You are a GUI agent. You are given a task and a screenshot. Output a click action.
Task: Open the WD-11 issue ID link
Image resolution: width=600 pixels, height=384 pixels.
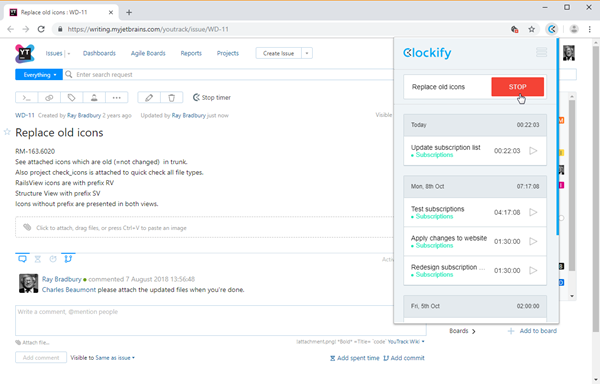[x=25, y=116]
